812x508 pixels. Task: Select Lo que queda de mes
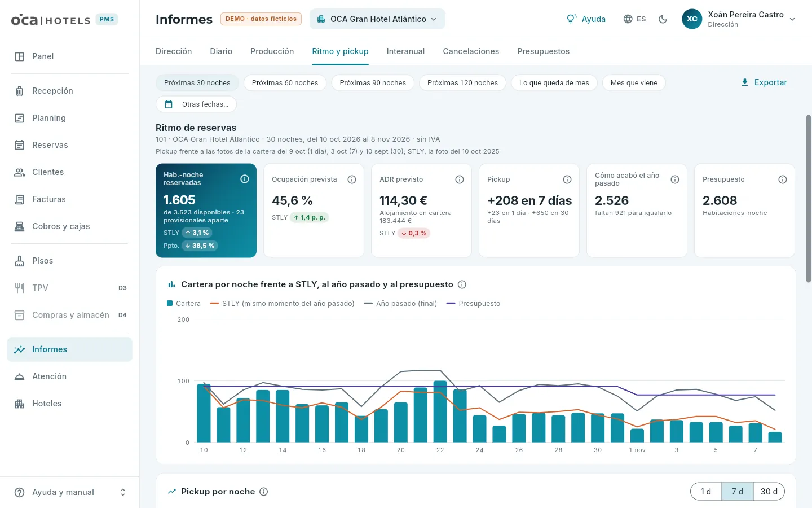(x=554, y=83)
